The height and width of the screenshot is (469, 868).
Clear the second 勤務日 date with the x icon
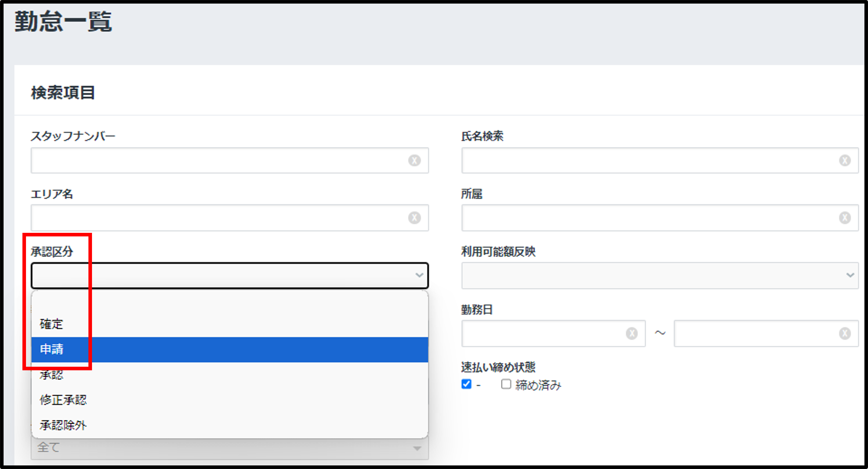[844, 334]
